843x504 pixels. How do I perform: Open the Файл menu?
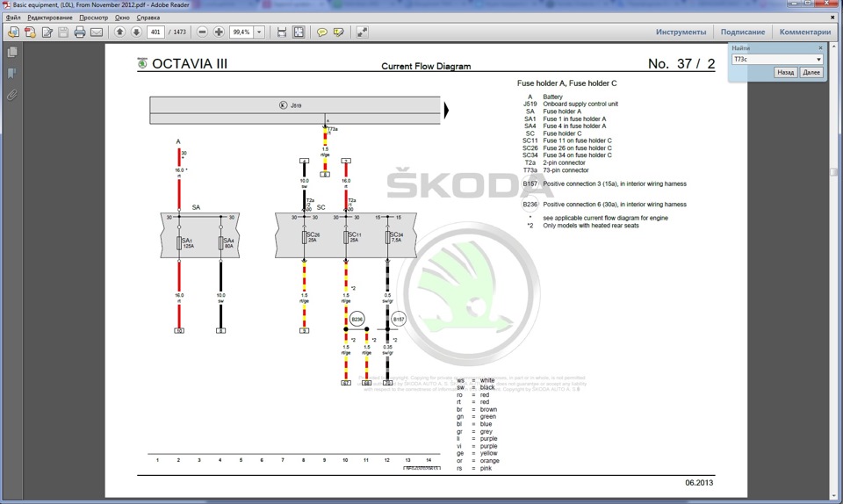tap(13, 18)
